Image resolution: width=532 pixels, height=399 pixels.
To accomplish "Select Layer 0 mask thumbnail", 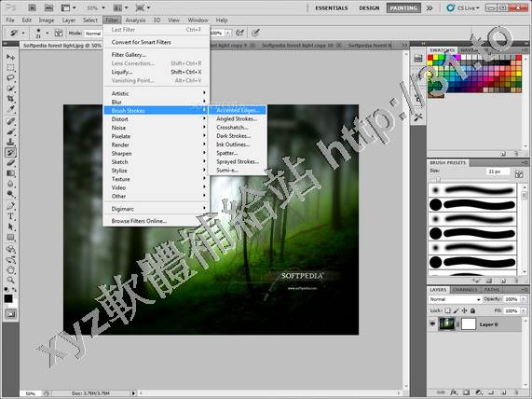I will pos(469,323).
